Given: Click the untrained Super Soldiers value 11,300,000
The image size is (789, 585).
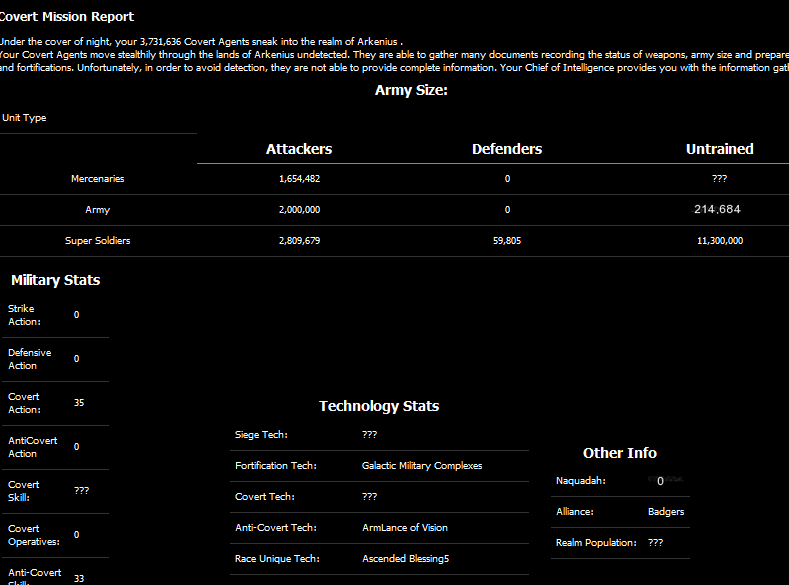Looking at the screenshot, I should coord(719,241).
